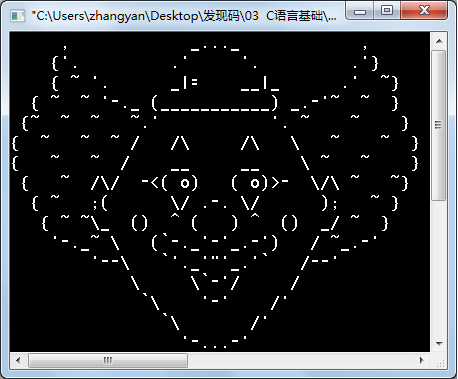Image resolution: width=458 pixels, height=379 pixels.
Task: Click the horizontal scrollbar left arrow
Action: pos(18,360)
